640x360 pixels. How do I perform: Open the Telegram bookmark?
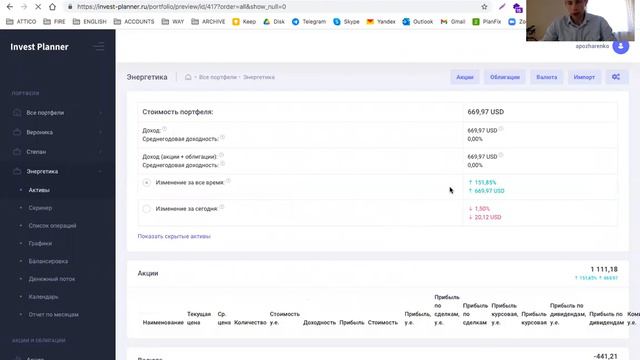309,22
